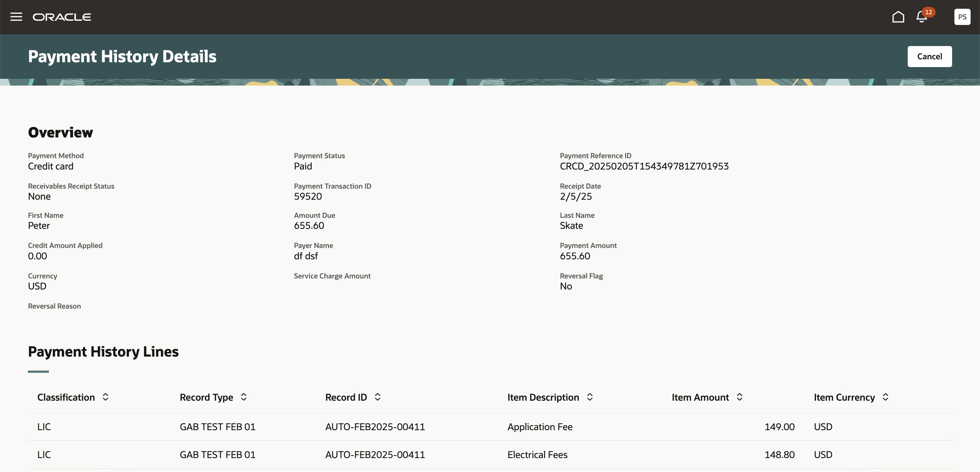Click the Cancel button
The image size is (980, 472).
coord(929,56)
